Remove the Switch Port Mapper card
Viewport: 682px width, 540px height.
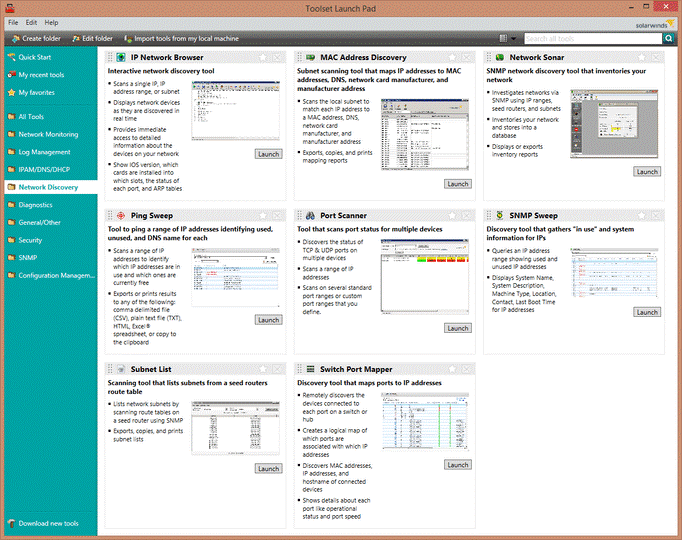click(x=466, y=369)
